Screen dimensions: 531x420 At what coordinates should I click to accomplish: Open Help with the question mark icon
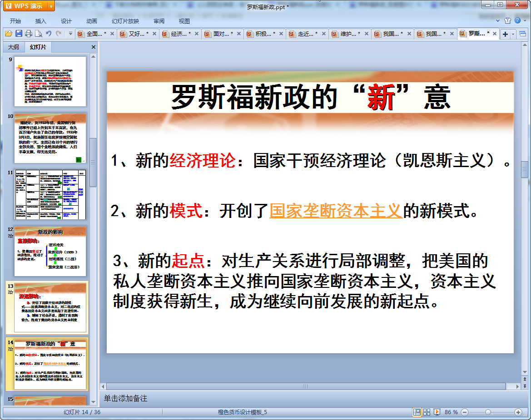point(517,20)
